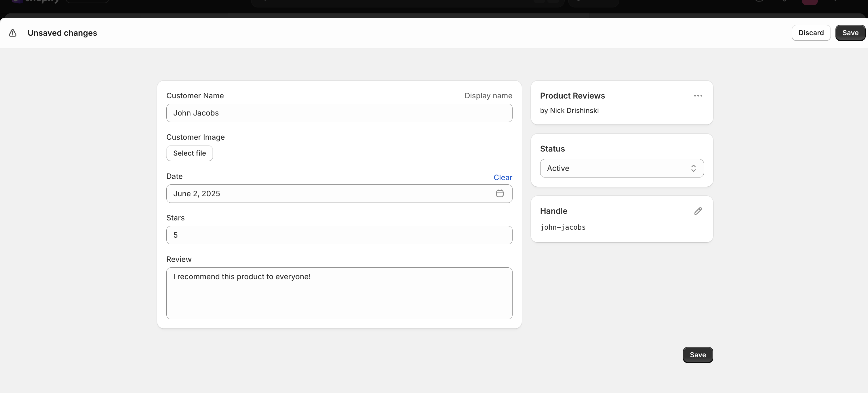The height and width of the screenshot is (393, 868).
Task: Click Select file for Customer Image
Action: click(x=189, y=153)
